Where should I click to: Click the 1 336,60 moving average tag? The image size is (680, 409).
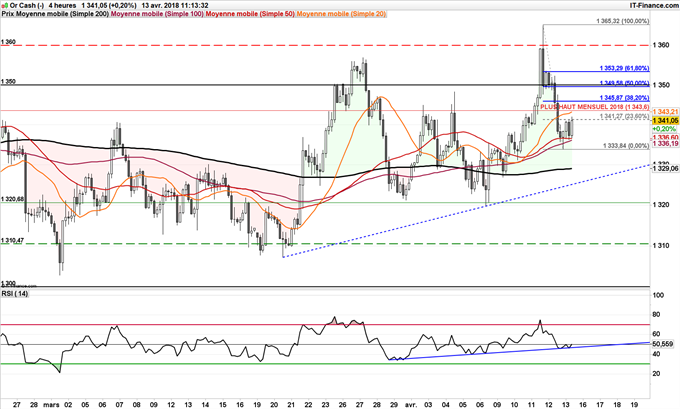click(665, 137)
